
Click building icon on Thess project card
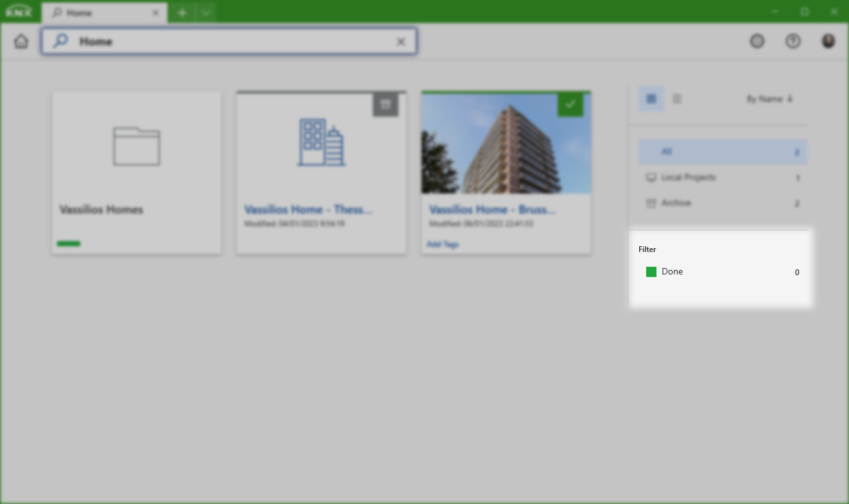click(x=321, y=142)
